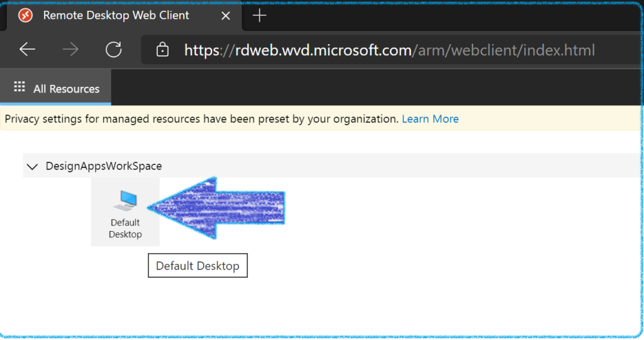This screenshot has height=340, width=644.
Task: Select the Remote Desktop Web Client browser tab
Action: click(x=125, y=16)
